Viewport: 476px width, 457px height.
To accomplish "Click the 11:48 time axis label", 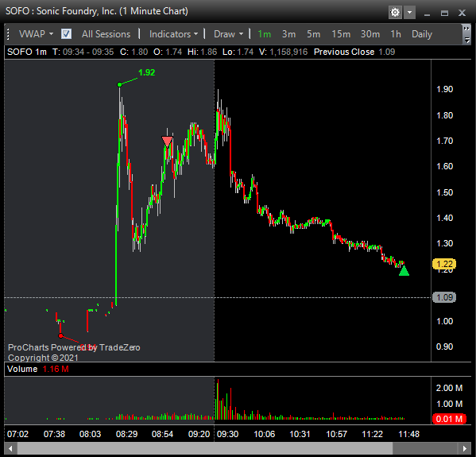I will pyautogui.click(x=408, y=434).
